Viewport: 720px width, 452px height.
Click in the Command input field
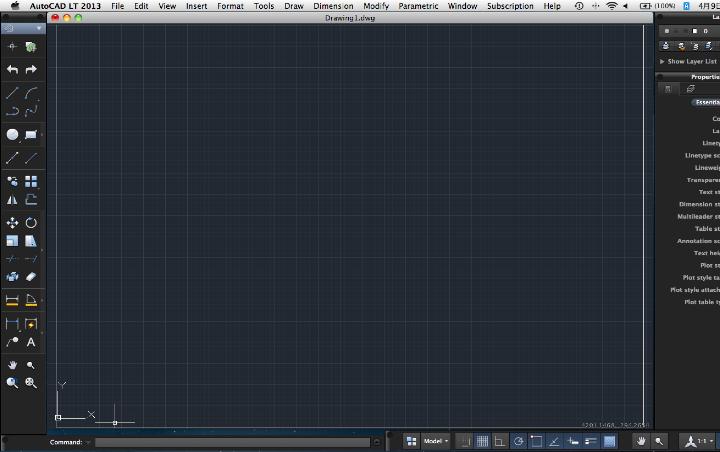click(232, 442)
